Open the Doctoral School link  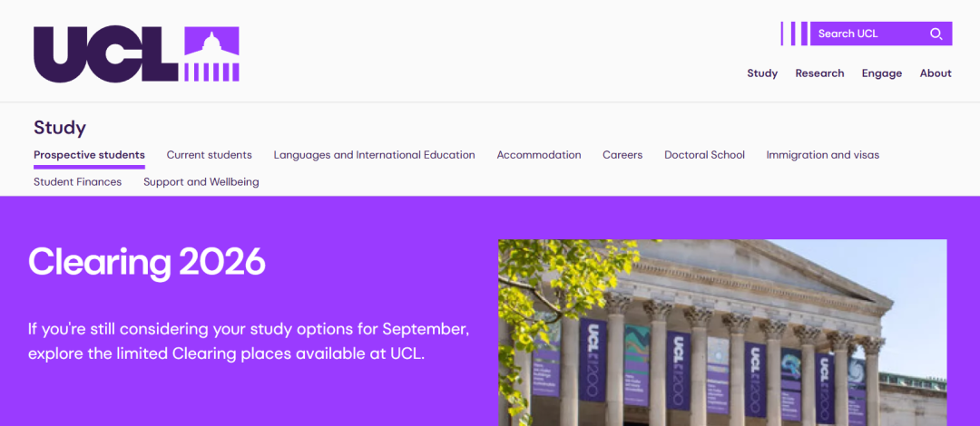click(704, 155)
